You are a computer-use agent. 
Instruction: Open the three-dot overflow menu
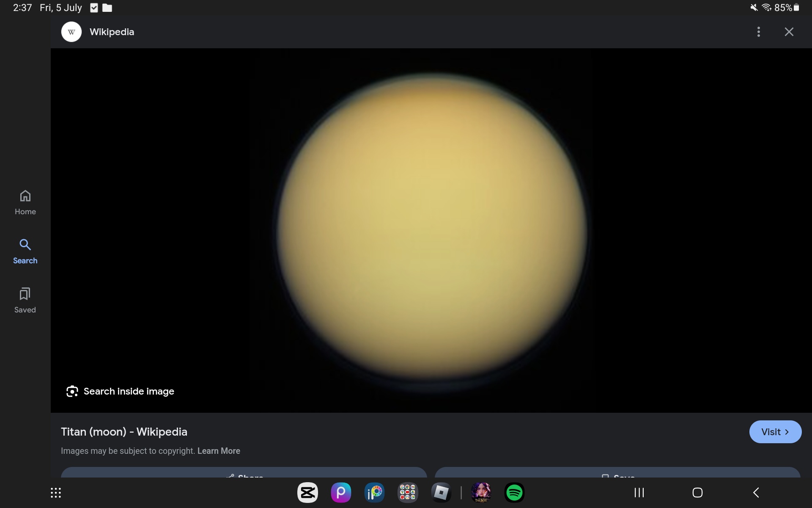(758, 32)
